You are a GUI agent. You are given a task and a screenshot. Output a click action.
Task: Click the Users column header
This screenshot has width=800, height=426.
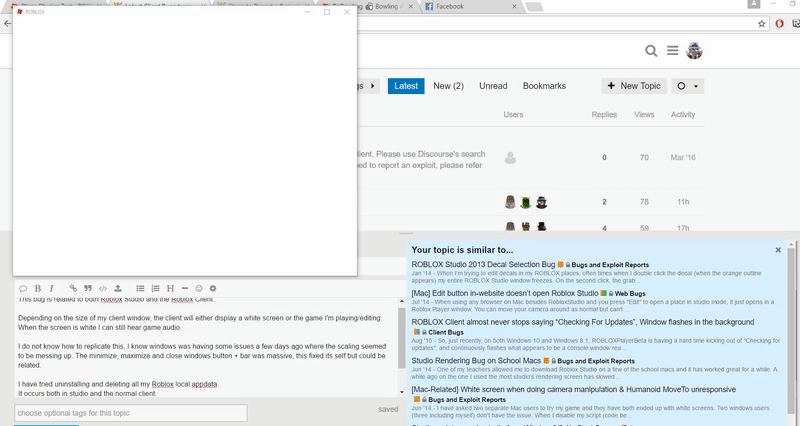click(513, 115)
